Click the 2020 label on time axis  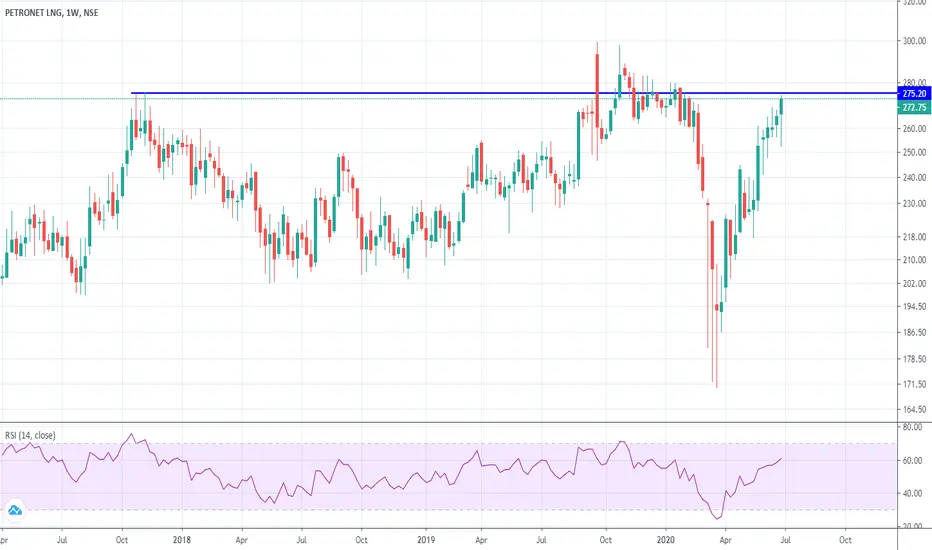(x=666, y=540)
